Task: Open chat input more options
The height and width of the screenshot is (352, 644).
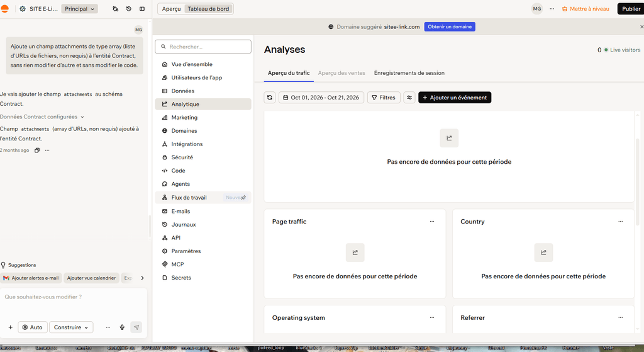Action: click(108, 327)
